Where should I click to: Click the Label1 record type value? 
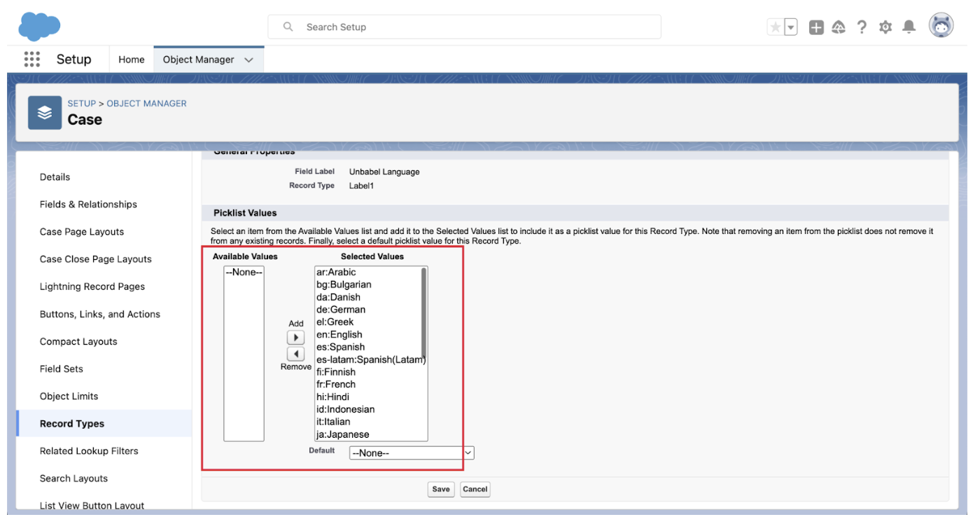362,186
